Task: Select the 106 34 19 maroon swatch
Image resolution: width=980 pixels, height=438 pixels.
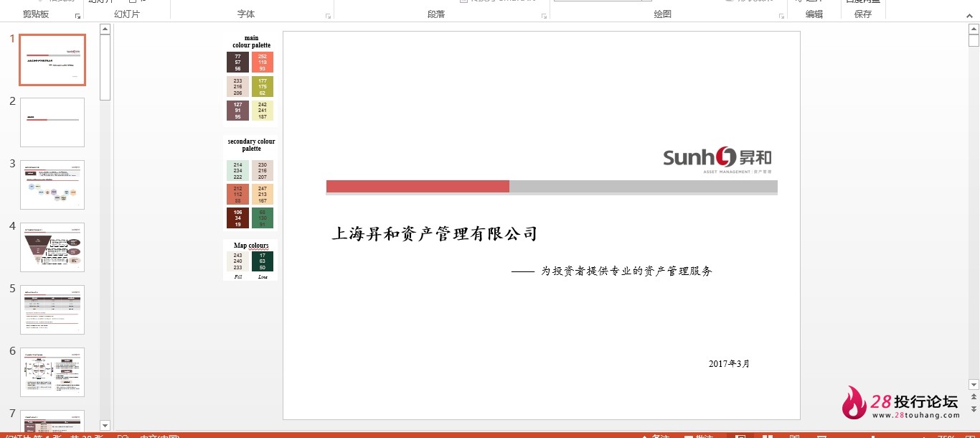Action: pyautogui.click(x=237, y=218)
